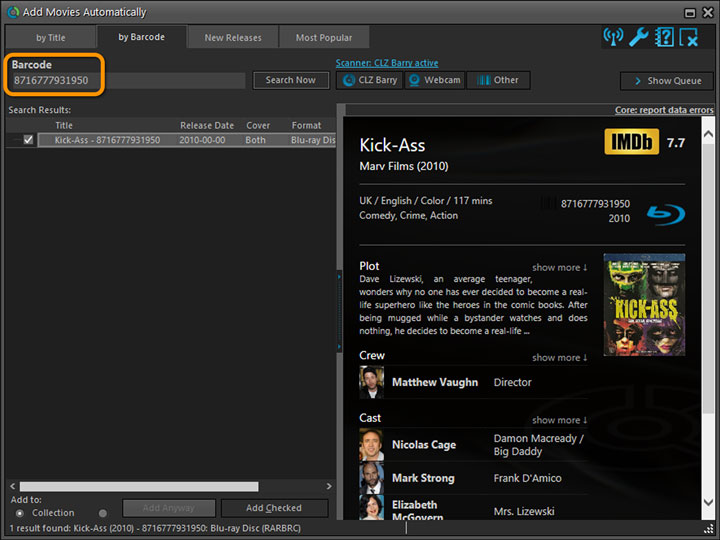Viewport: 720px width, 540px height.
Task: Expand the Crew list with show more
Action: click(x=559, y=357)
